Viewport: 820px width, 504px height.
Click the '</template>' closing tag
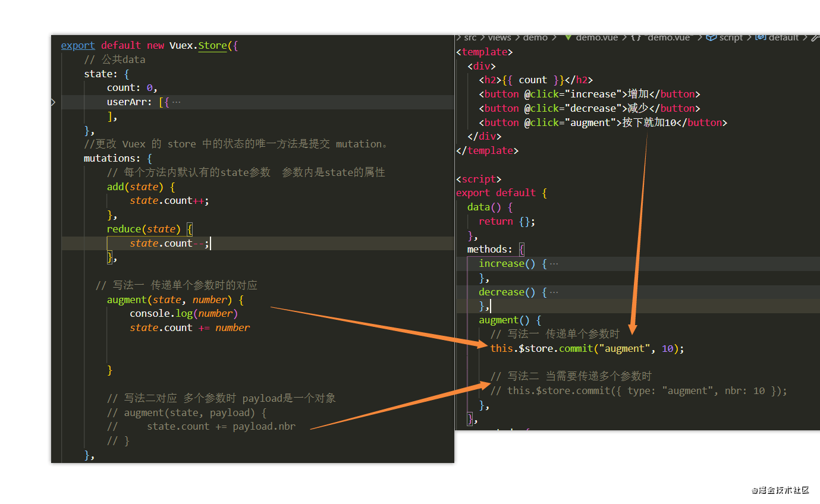tap(488, 151)
